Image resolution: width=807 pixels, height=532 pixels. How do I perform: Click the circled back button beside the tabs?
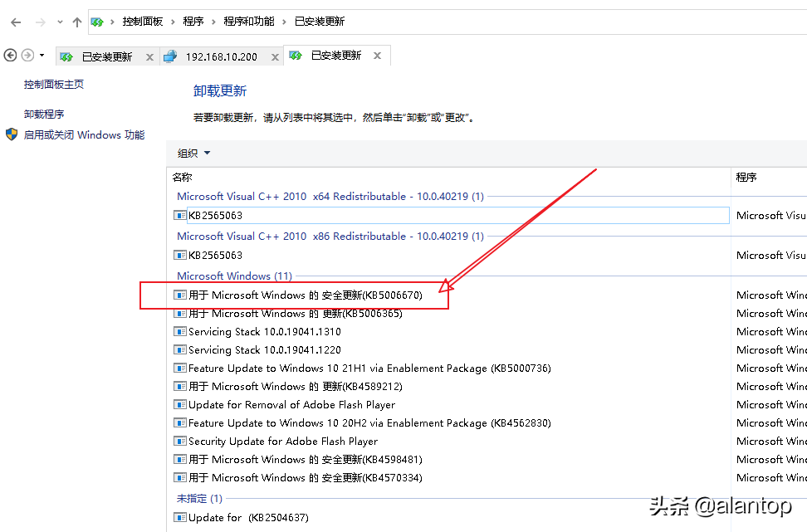pyautogui.click(x=10, y=55)
